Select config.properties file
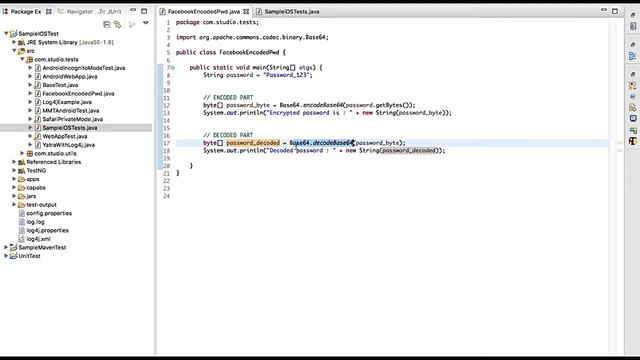This screenshot has height=360, width=640. coord(49,213)
